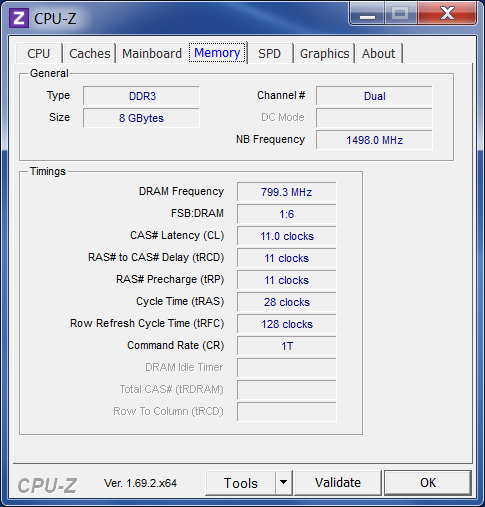Click the empty DRAM Idle Timer field
The height and width of the screenshot is (507, 485).
(x=287, y=368)
